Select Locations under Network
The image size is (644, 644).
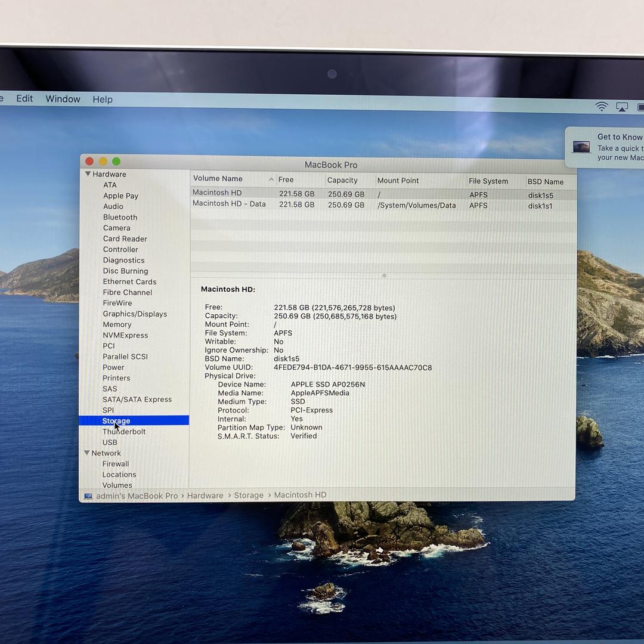click(x=119, y=475)
